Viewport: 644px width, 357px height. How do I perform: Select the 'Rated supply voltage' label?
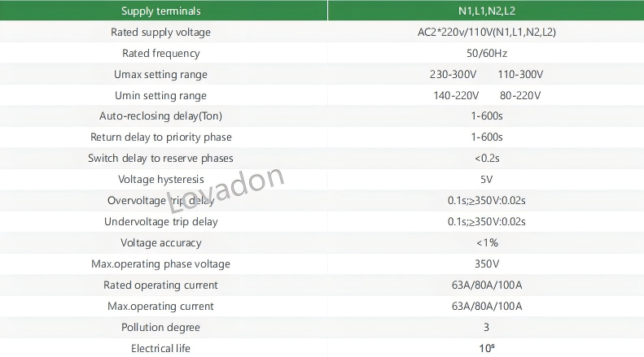point(160,33)
